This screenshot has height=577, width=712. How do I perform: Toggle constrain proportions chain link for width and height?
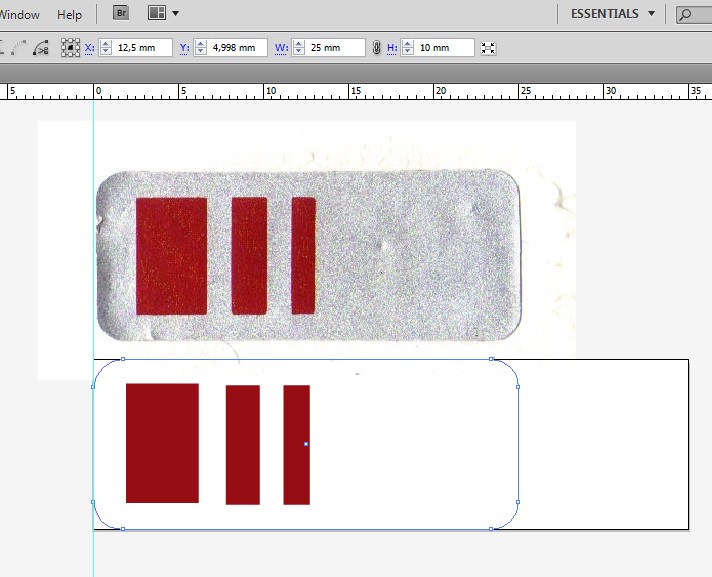[x=377, y=47]
